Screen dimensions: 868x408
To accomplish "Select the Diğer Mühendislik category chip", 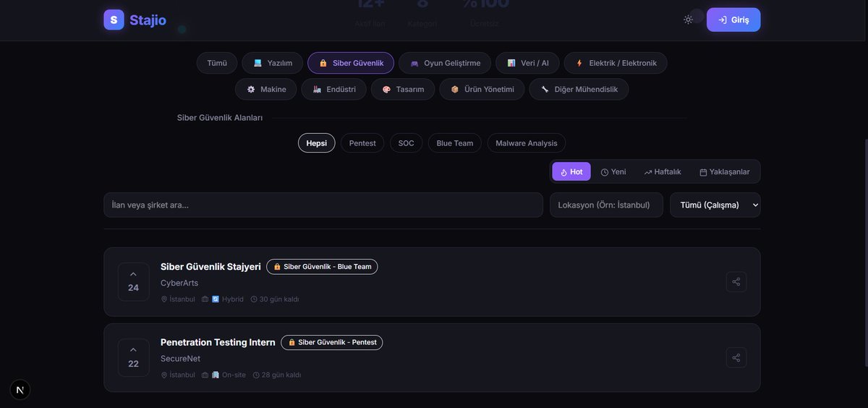I will [x=579, y=89].
